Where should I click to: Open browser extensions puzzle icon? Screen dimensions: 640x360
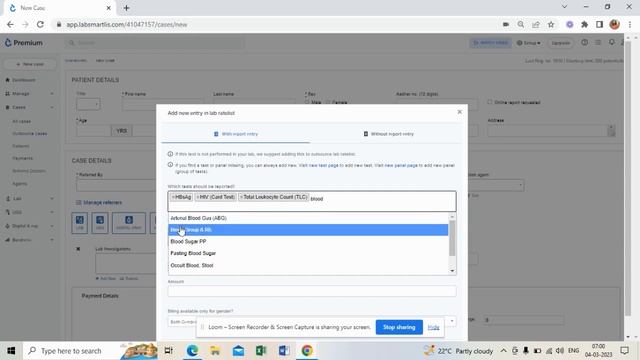coord(584,24)
